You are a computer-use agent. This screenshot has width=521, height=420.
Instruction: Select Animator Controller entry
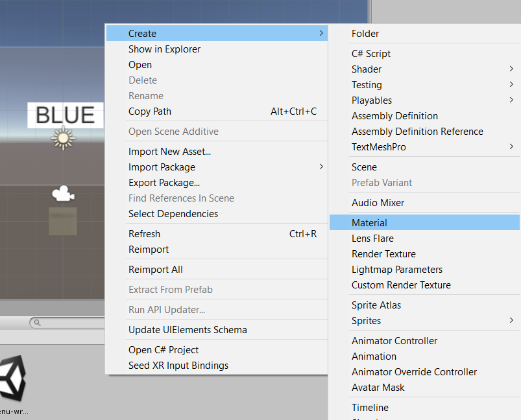click(394, 341)
